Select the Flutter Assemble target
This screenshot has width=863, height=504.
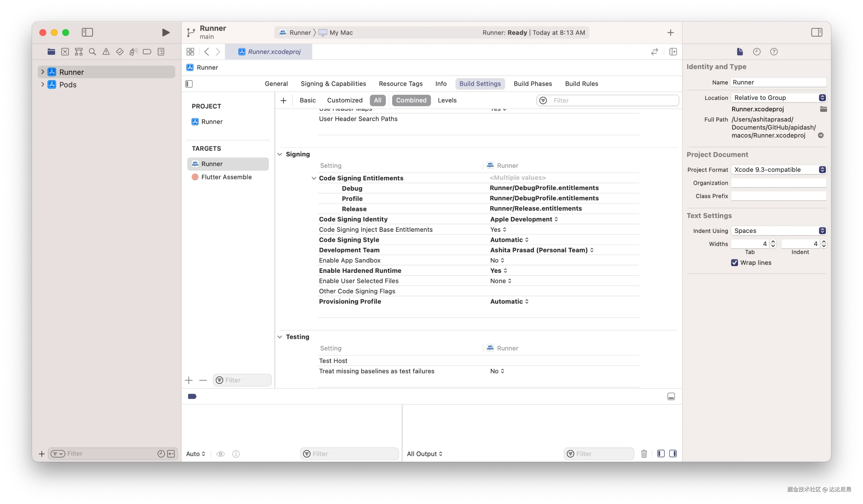pyautogui.click(x=226, y=177)
